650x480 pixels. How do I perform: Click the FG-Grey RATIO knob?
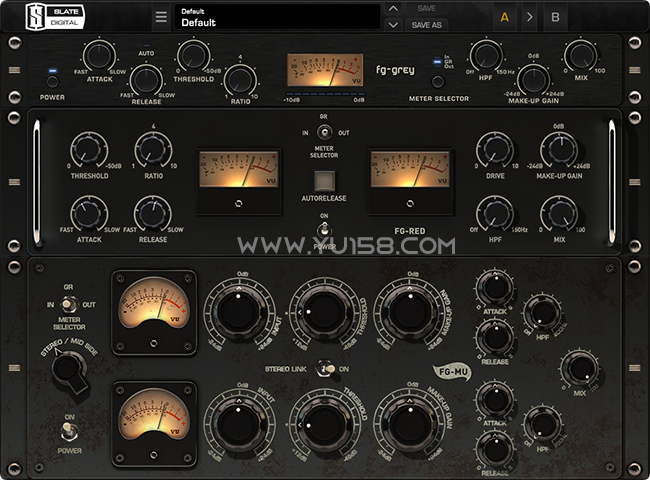[x=240, y=79]
